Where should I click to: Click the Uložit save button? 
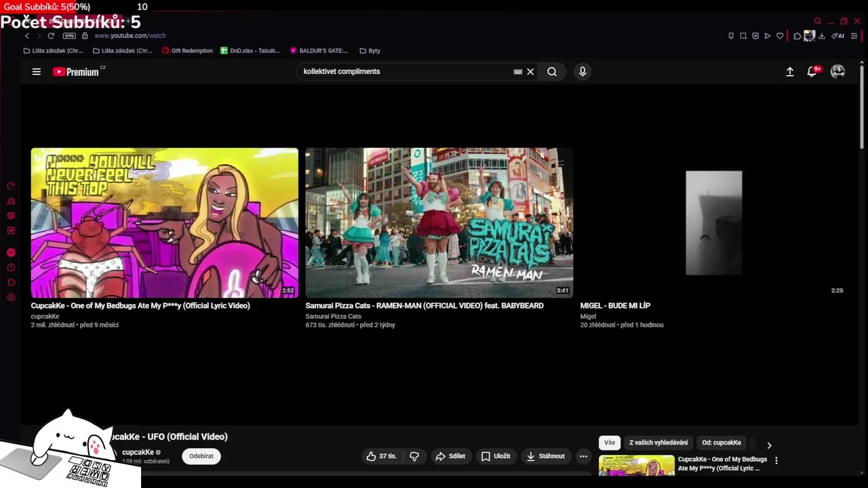pos(496,456)
